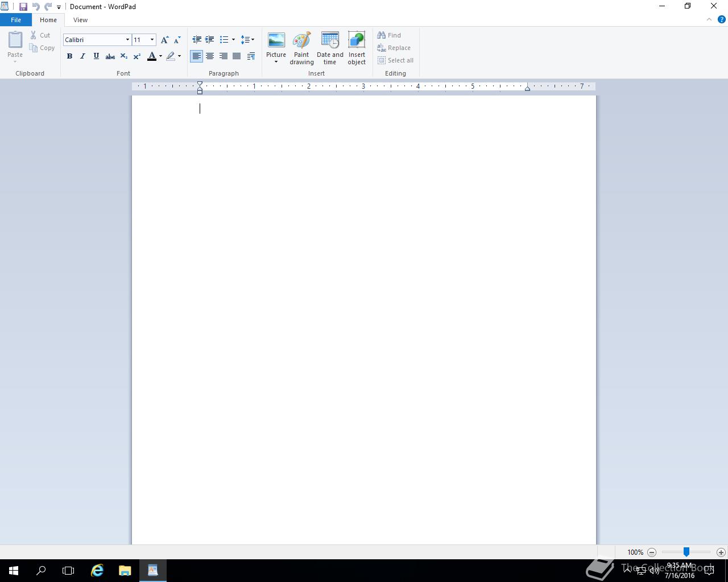
Task: Start a bulleted list
Action: (224, 40)
